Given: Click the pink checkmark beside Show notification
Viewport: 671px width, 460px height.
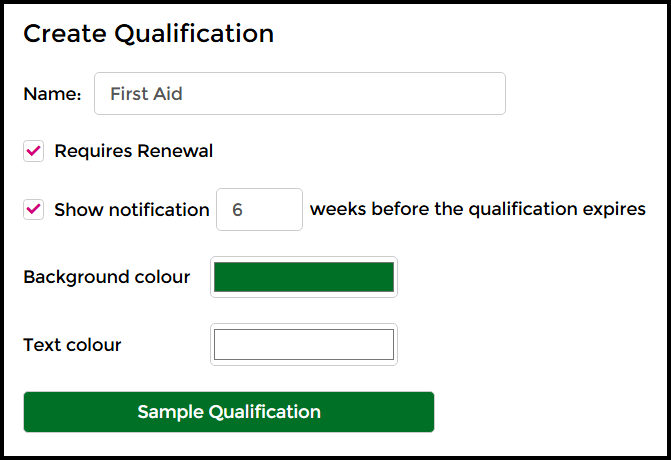Looking at the screenshot, I should [x=34, y=209].
